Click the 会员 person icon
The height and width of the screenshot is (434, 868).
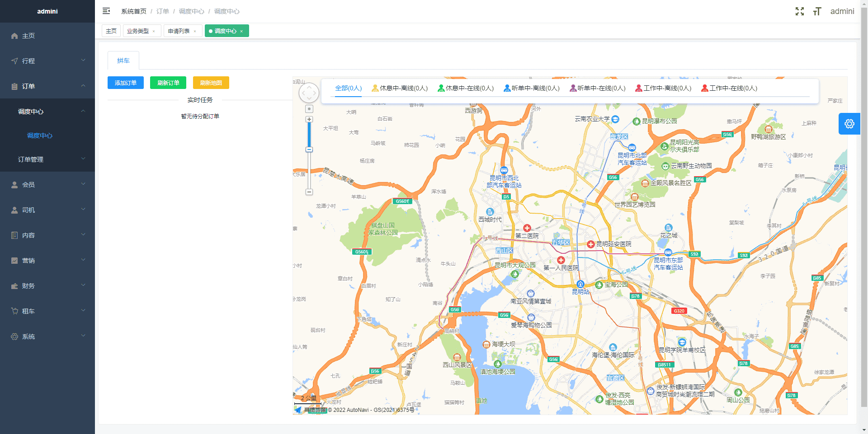(14, 185)
